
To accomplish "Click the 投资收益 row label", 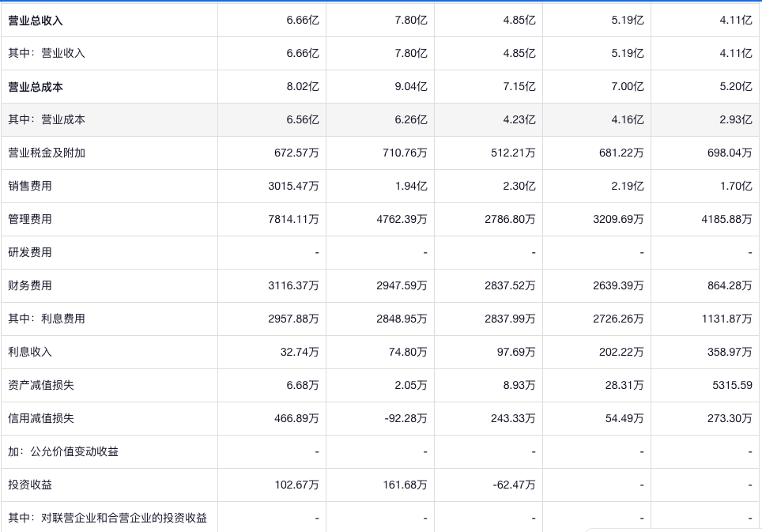I will pos(30,485).
